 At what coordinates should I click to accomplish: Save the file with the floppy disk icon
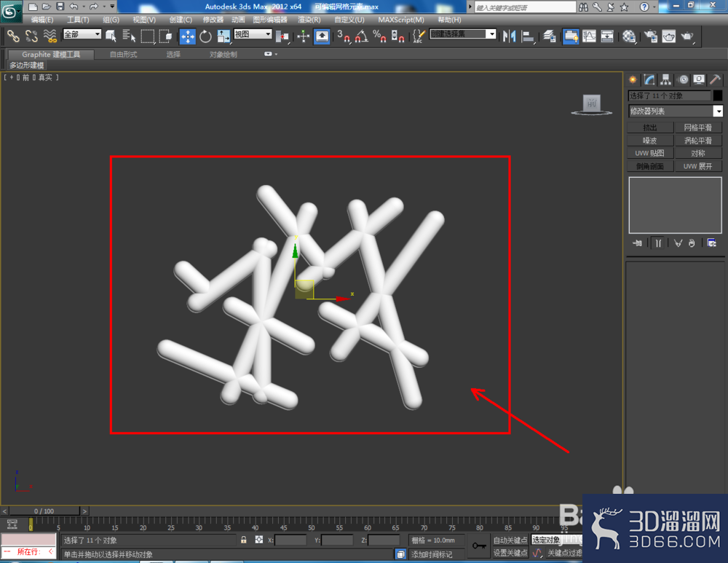click(x=60, y=7)
